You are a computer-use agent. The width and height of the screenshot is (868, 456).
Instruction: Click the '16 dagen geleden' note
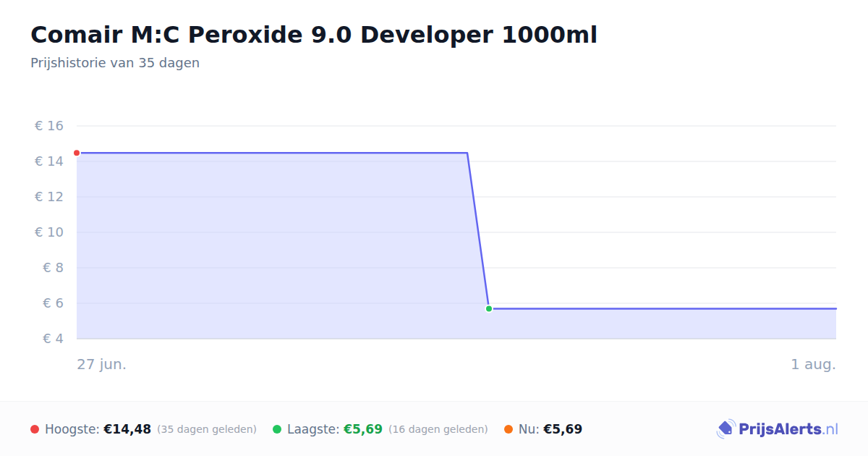coord(438,429)
